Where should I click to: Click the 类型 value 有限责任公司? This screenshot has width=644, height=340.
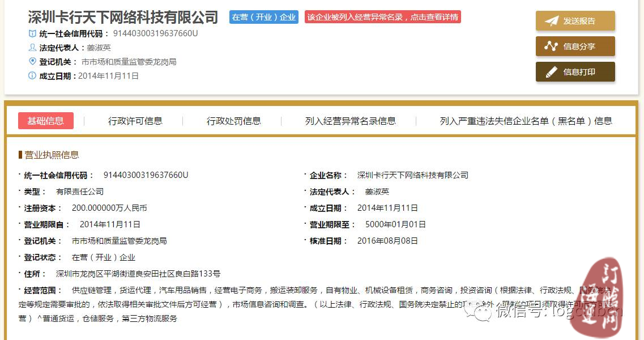[x=80, y=192]
